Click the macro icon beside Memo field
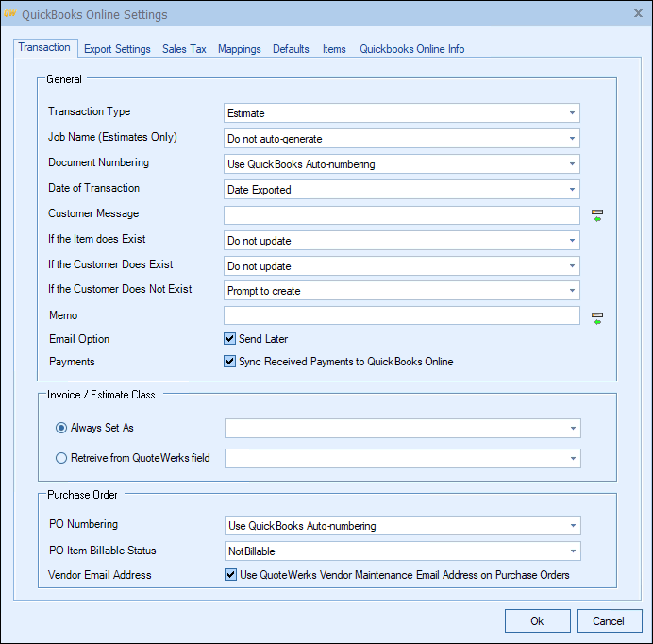 pos(596,318)
